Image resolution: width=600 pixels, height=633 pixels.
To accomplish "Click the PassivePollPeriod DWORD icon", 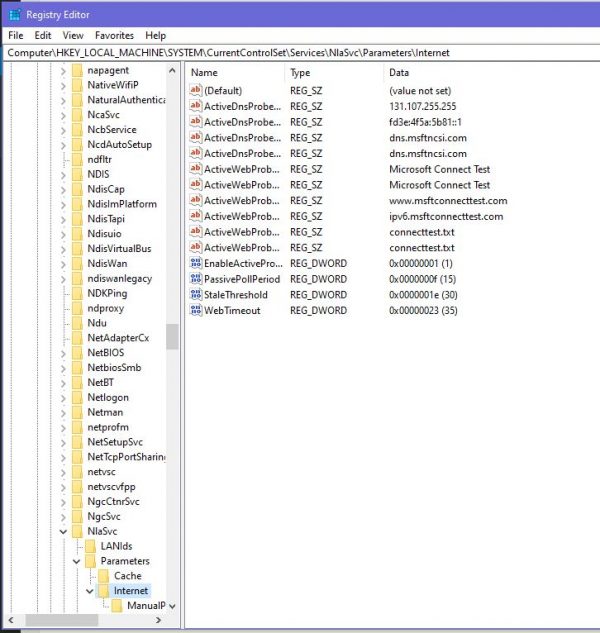I will coord(196,279).
